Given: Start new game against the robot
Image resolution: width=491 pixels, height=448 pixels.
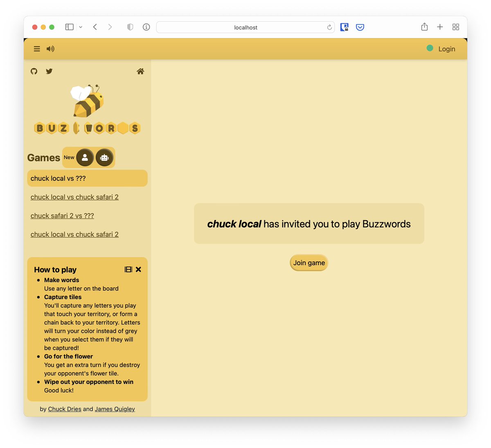Looking at the screenshot, I should [x=104, y=158].
